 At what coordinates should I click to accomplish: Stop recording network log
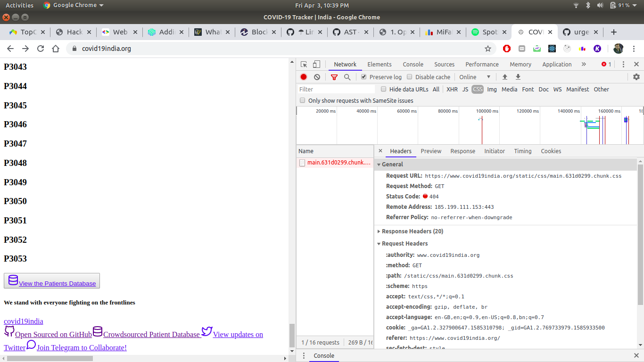point(304,77)
